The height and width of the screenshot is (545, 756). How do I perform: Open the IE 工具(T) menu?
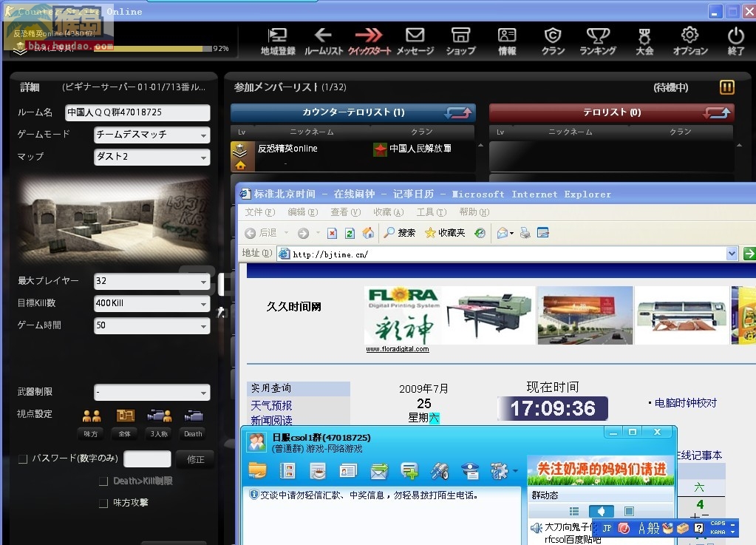[x=432, y=212]
